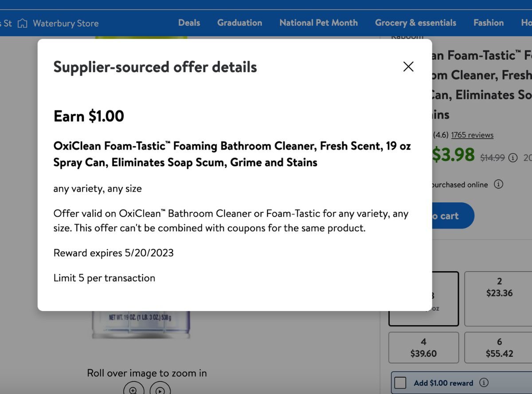Select the pack of 2 for $23.36

pyautogui.click(x=499, y=299)
